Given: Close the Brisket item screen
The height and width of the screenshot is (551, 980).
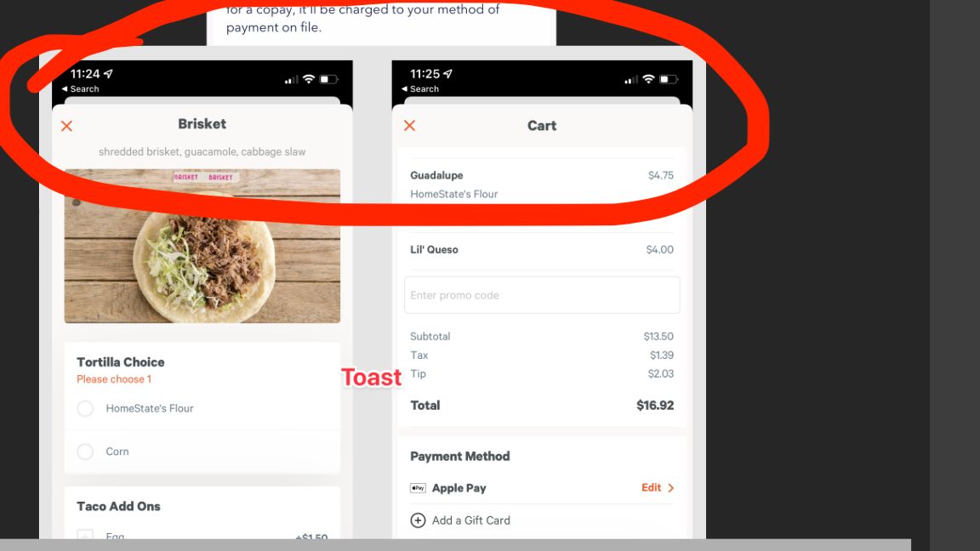Looking at the screenshot, I should tap(67, 126).
